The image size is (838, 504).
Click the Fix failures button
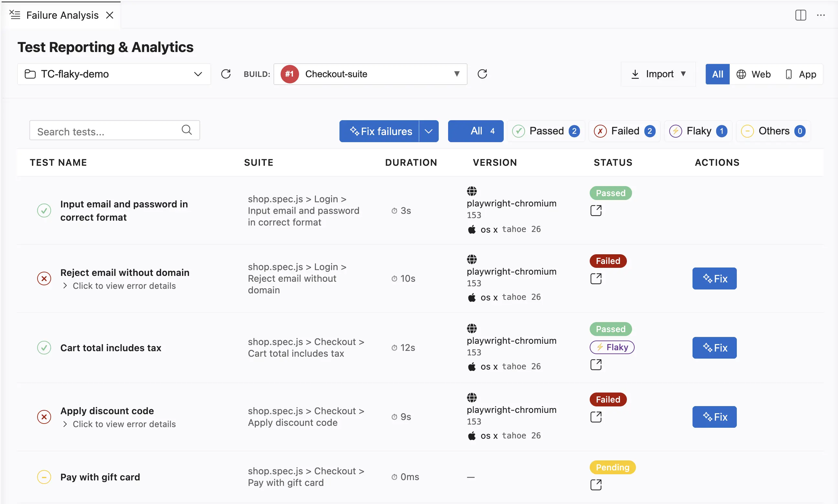tap(379, 131)
